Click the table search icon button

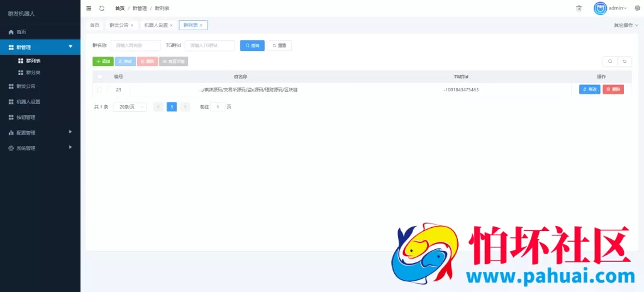[x=609, y=61]
